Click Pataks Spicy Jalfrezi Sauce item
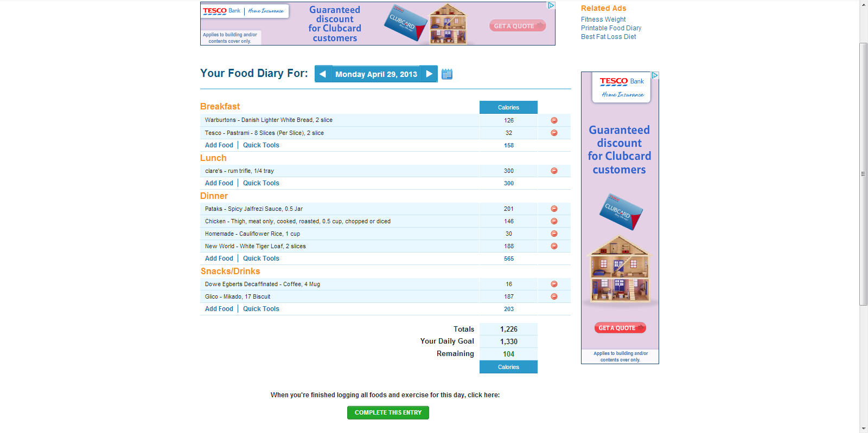 (254, 209)
